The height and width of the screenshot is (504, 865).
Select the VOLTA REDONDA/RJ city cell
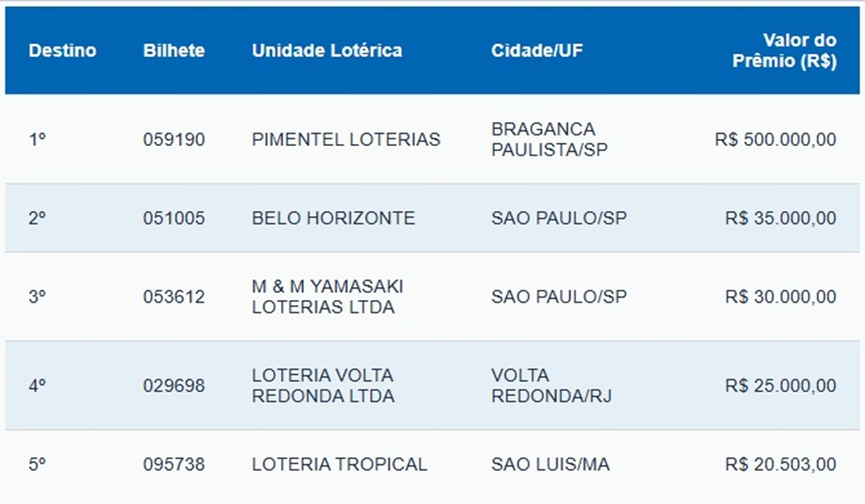(551, 386)
